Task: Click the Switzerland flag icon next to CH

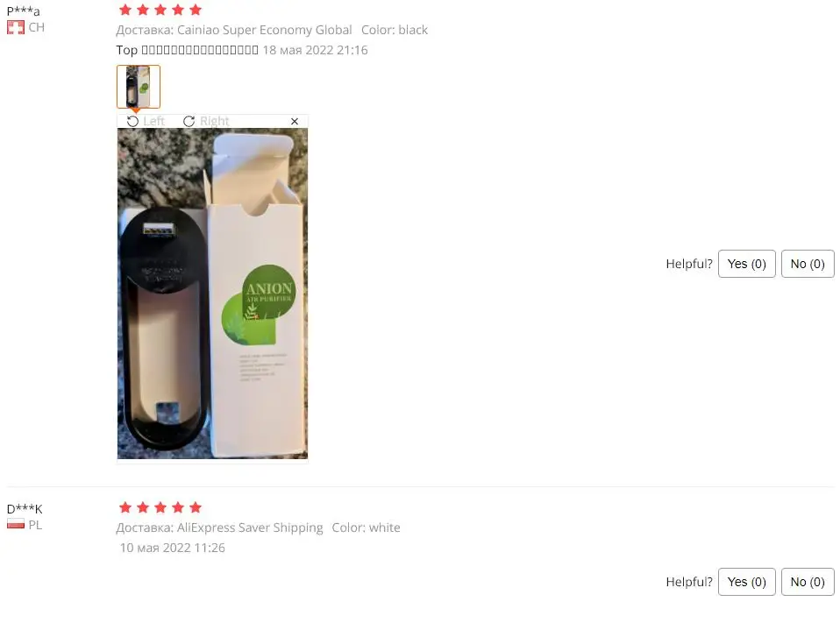Action: coord(16,27)
